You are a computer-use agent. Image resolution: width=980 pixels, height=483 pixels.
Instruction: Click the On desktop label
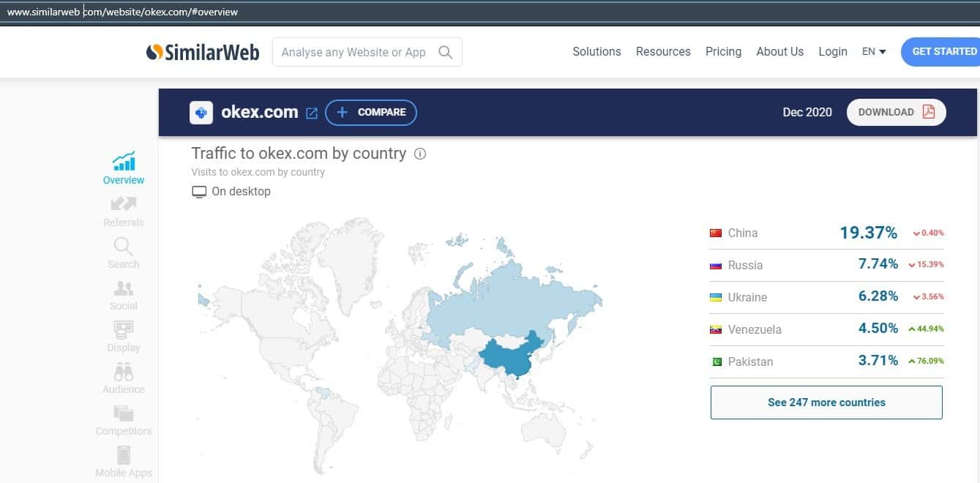tap(241, 192)
